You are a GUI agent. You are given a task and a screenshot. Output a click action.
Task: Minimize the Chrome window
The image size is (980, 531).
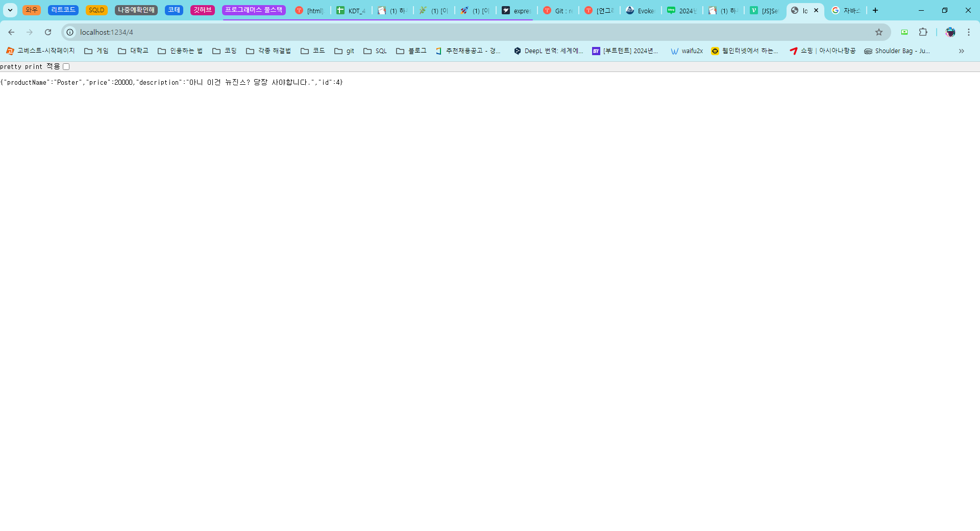click(x=921, y=10)
